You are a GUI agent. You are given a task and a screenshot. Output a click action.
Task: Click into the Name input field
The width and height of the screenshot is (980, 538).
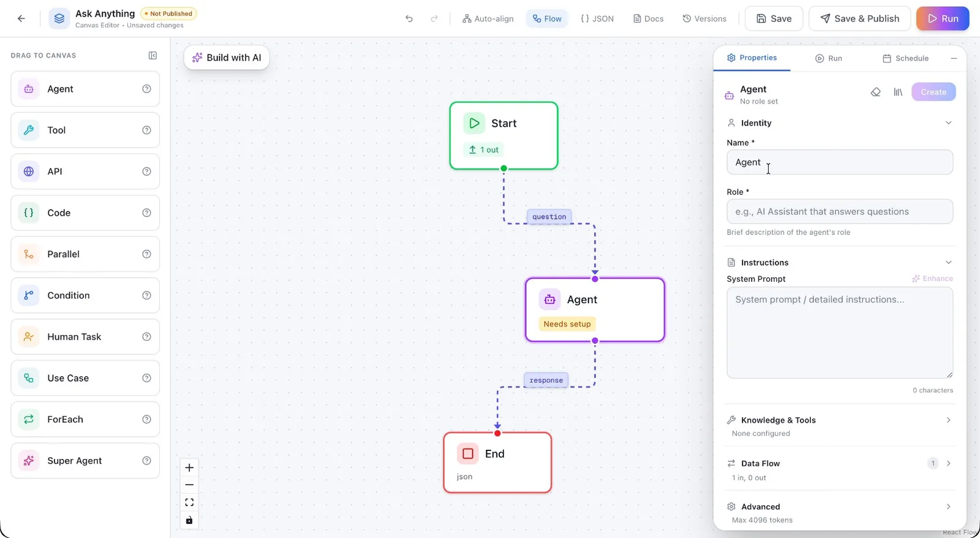pyautogui.click(x=840, y=162)
